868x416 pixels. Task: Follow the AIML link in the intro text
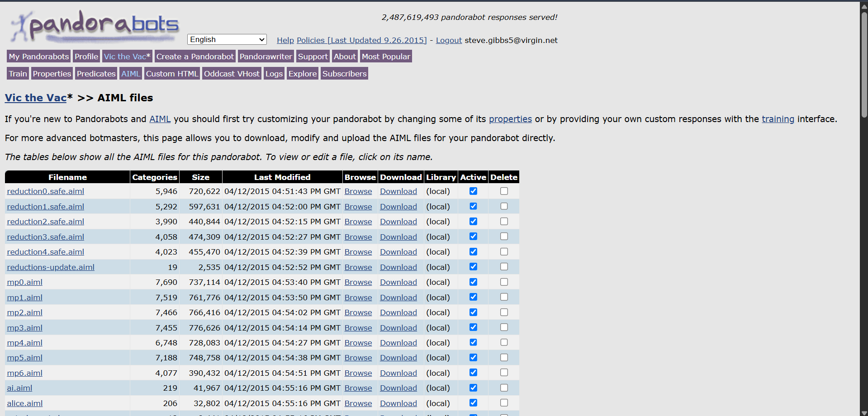pos(160,119)
